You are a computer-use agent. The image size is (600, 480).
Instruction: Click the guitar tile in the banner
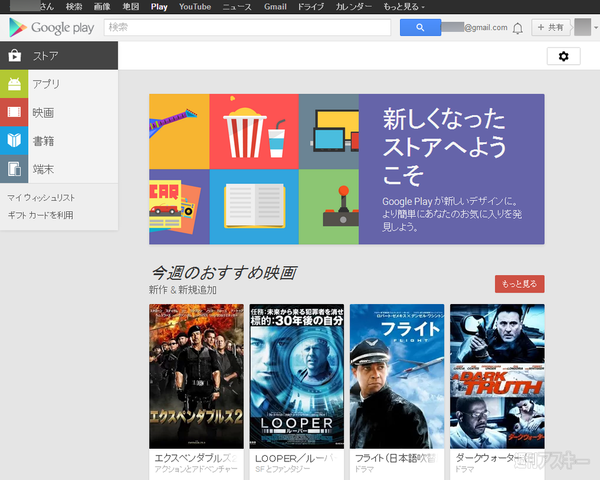pyautogui.click(x=179, y=132)
